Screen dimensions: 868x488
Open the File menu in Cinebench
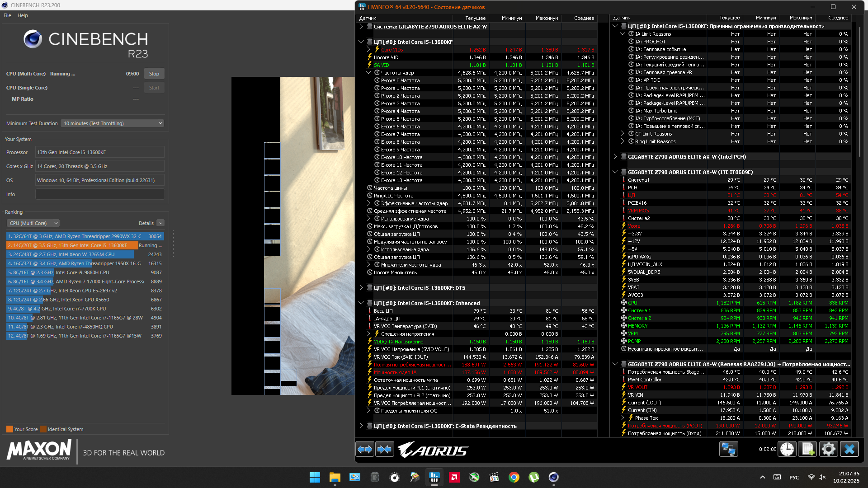(7, 15)
